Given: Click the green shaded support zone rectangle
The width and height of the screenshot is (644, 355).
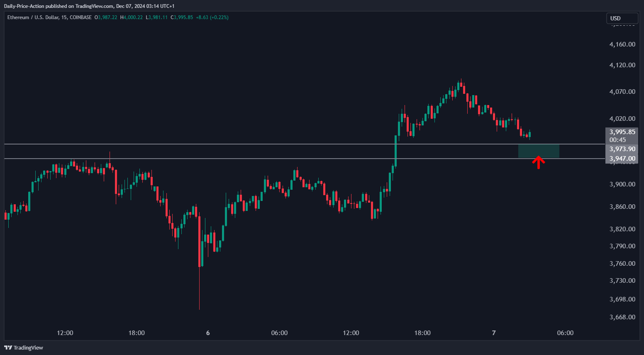Looking at the screenshot, I should coord(539,151).
